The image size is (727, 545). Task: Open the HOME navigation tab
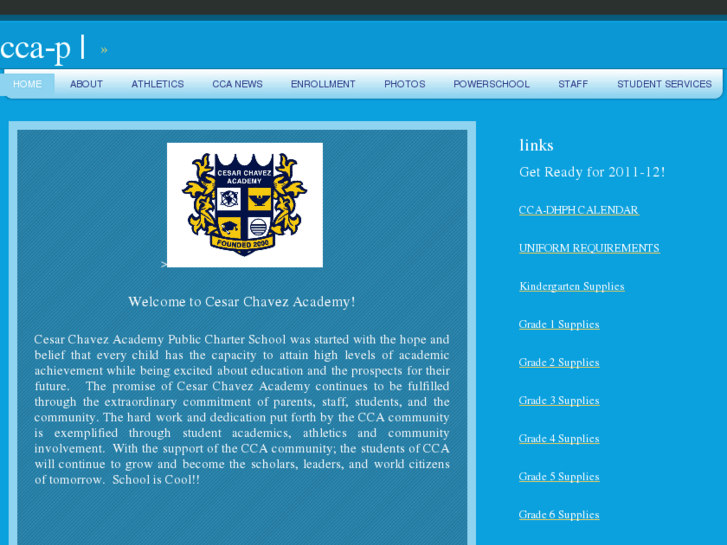click(x=27, y=84)
